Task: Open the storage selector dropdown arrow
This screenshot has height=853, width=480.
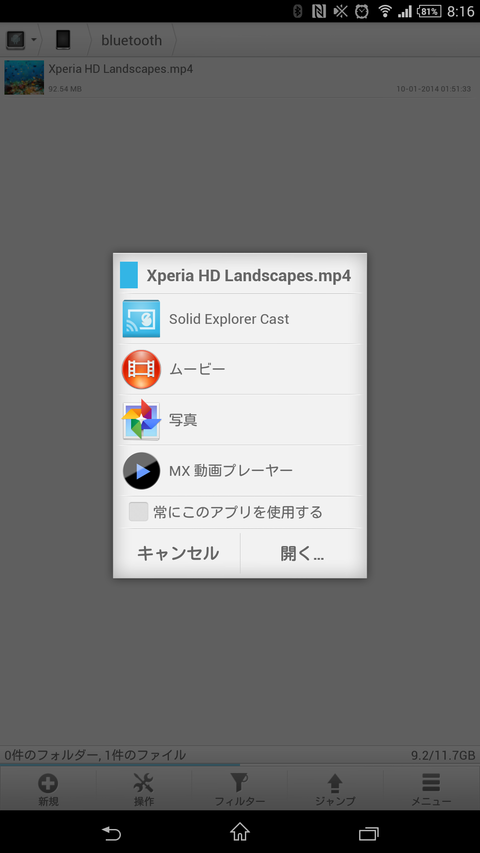Action: pos(34,40)
